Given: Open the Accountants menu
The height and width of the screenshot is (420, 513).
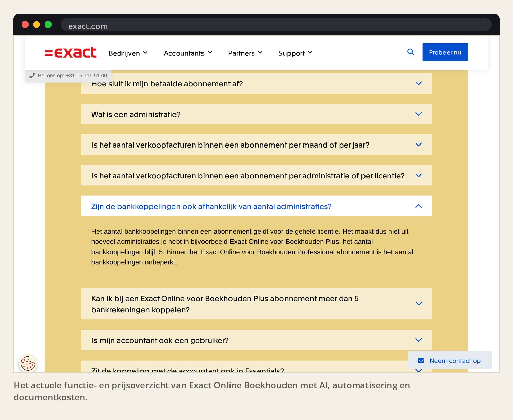Looking at the screenshot, I should (x=188, y=53).
